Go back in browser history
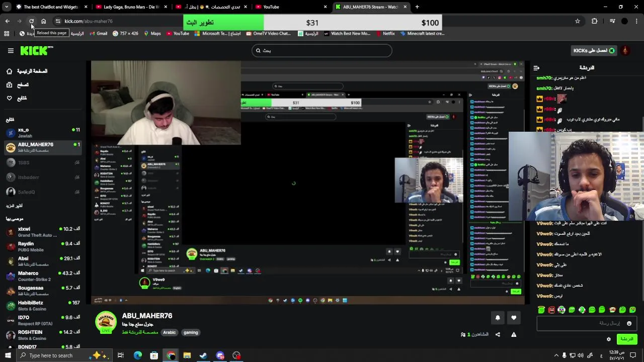 click(x=7, y=21)
